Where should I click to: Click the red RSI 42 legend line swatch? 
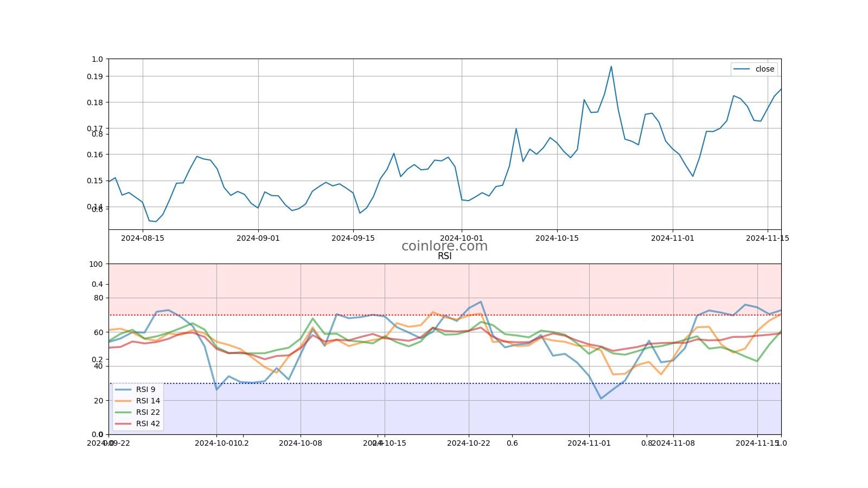pos(123,423)
